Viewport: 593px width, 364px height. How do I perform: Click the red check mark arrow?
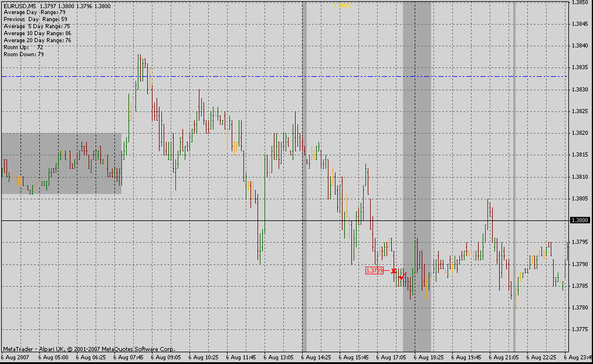pyautogui.click(x=402, y=275)
